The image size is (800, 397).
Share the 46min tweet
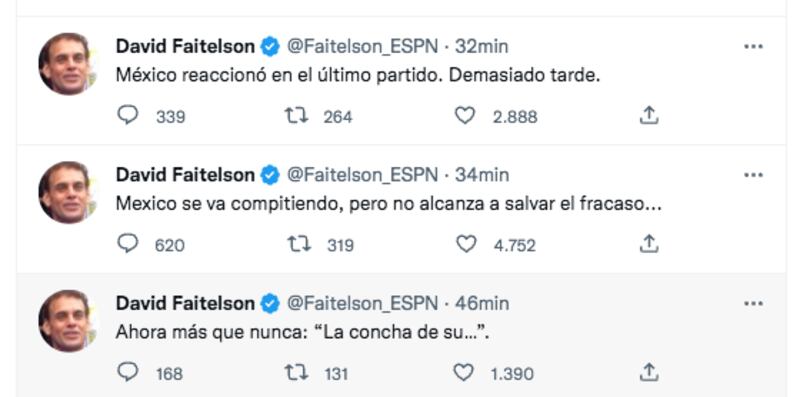648,372
